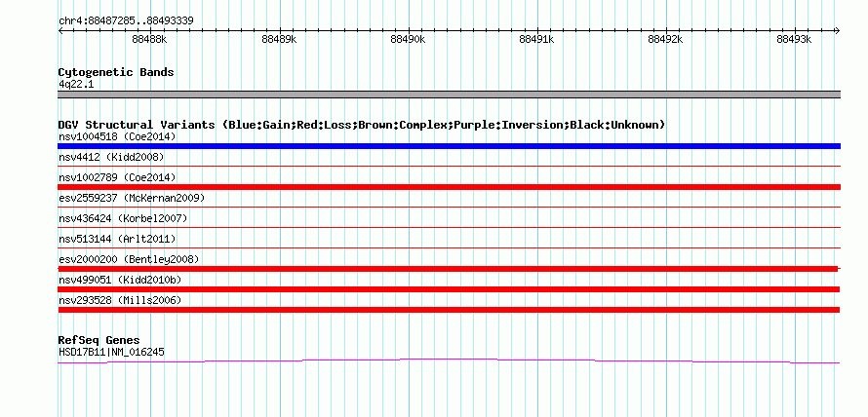Click the Cytogenetic Bands track heading
Screen dimensions: 868x417
point(116,72)
